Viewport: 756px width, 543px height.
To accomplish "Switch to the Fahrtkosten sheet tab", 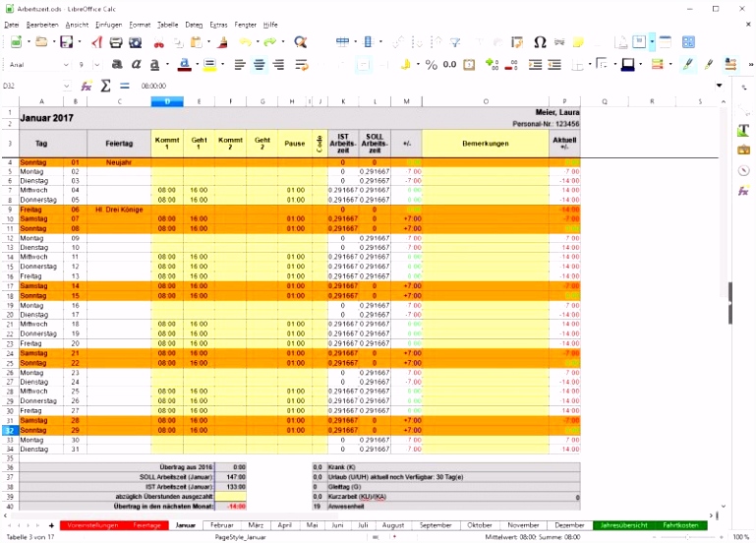I will 680,525.
